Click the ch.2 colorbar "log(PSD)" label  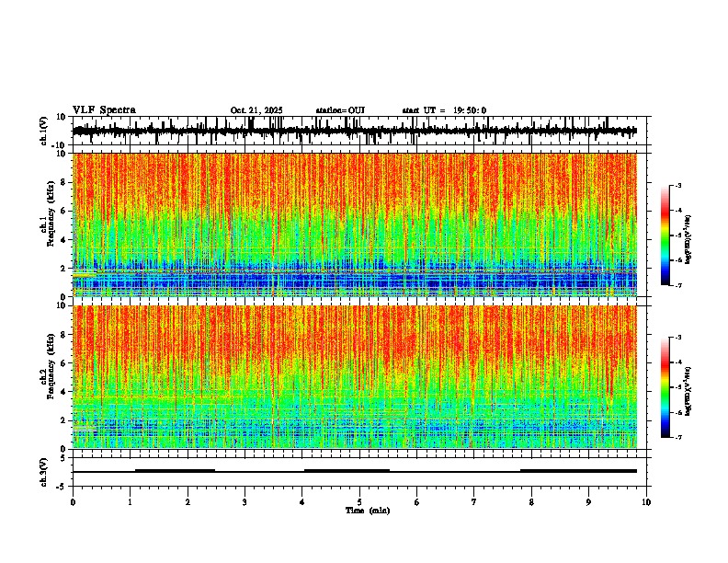point(688,391)
